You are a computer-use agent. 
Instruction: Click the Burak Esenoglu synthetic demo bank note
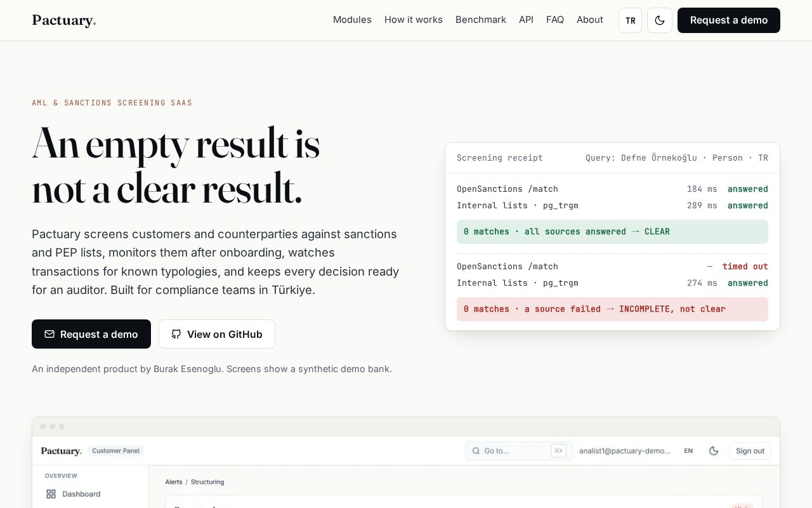(x=212, y=369)
